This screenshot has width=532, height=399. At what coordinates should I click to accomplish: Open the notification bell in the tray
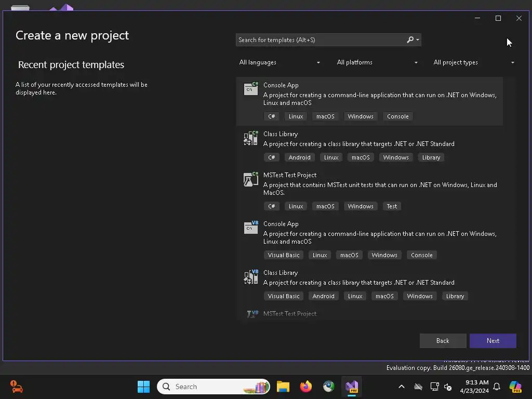(x=497, y=387)
